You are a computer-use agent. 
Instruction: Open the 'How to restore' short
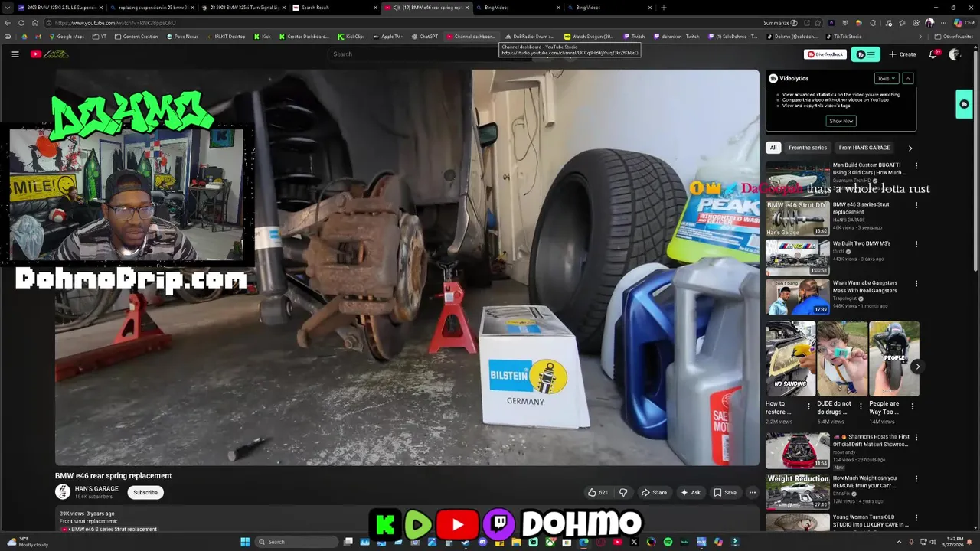[x=791, y=359]
